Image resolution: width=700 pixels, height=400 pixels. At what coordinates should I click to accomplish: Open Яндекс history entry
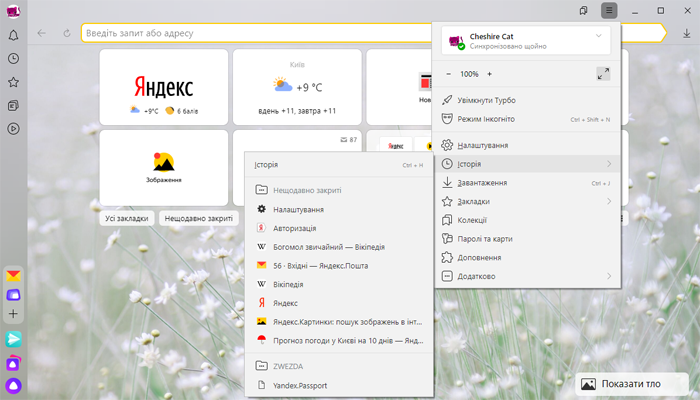coord(339,303)
